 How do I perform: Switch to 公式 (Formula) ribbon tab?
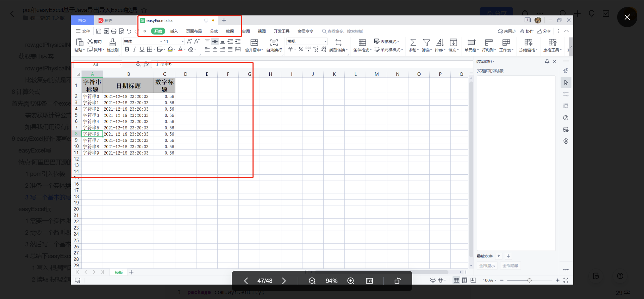(x=214, y=31)
